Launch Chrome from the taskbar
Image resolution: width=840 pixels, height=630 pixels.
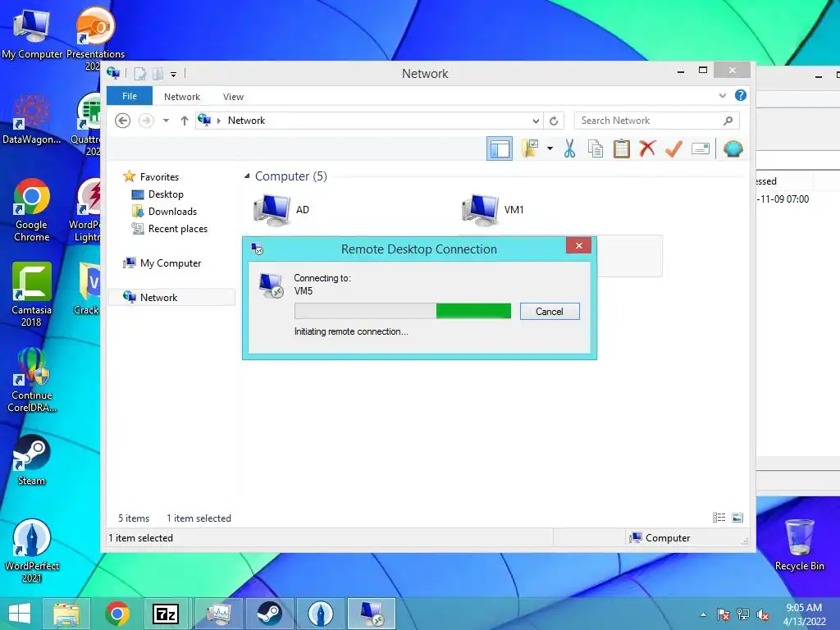pyautogui.click(x=117, y=614)
